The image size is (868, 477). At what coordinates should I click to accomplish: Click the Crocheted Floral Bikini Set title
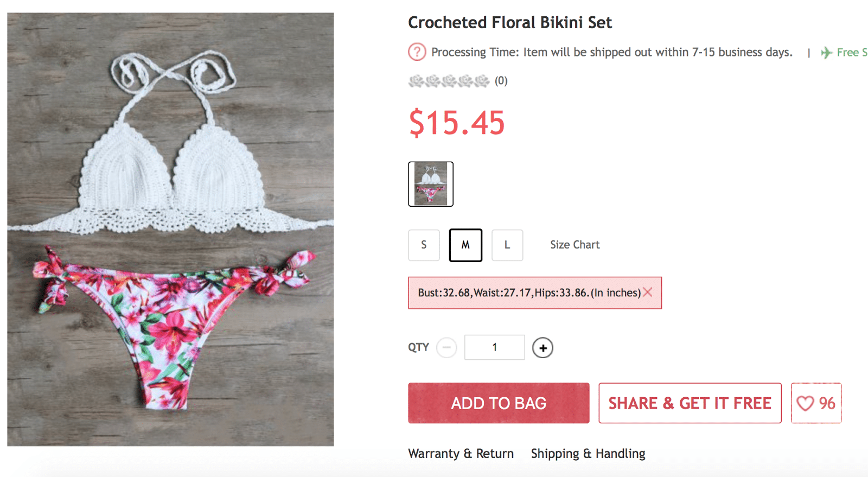pos(509,23)
